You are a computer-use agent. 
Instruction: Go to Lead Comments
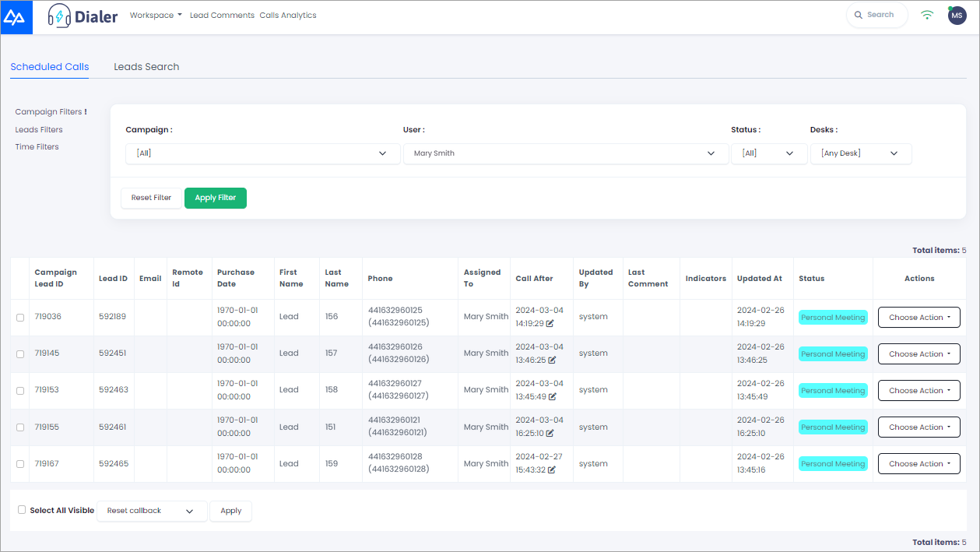222,15
